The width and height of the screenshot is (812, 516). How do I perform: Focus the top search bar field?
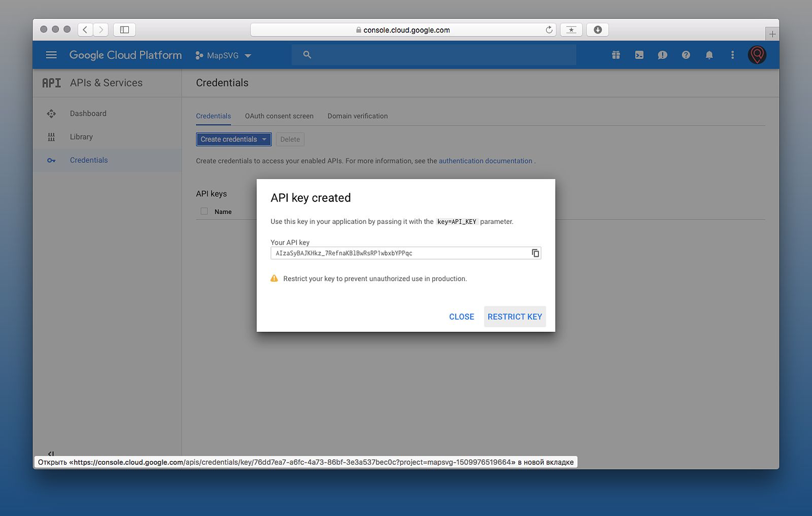click(x=434, y=55)
